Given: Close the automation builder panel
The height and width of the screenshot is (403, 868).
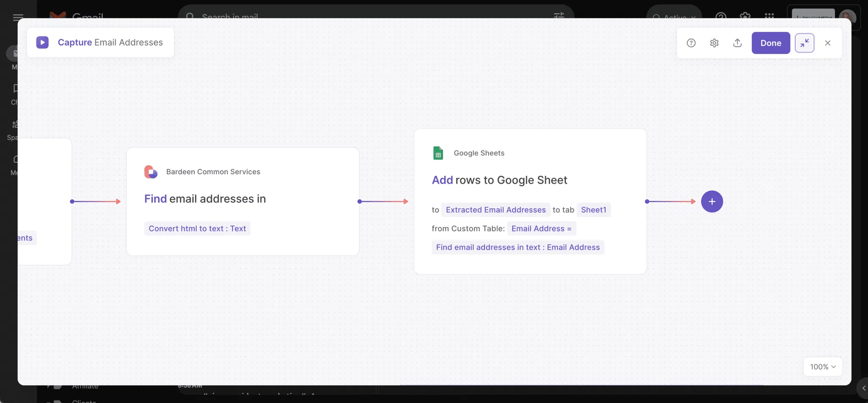Looking at the screenshot, I should tap(827, 43).
